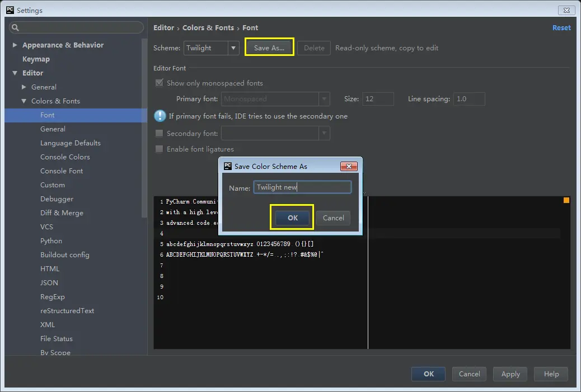Open Console Font settings page

[62, 171]
